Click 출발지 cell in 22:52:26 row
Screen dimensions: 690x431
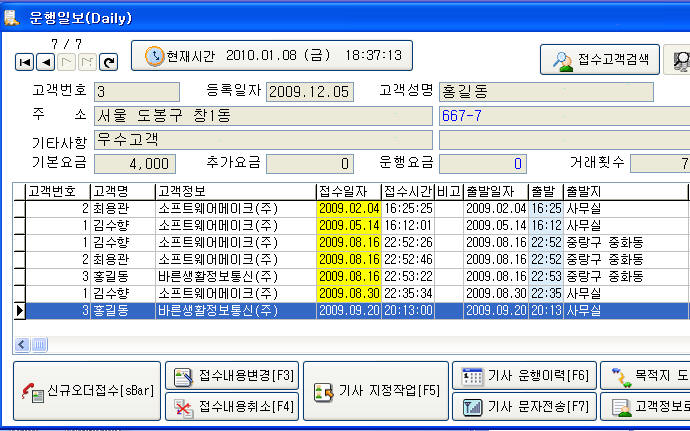pos(626,243)
